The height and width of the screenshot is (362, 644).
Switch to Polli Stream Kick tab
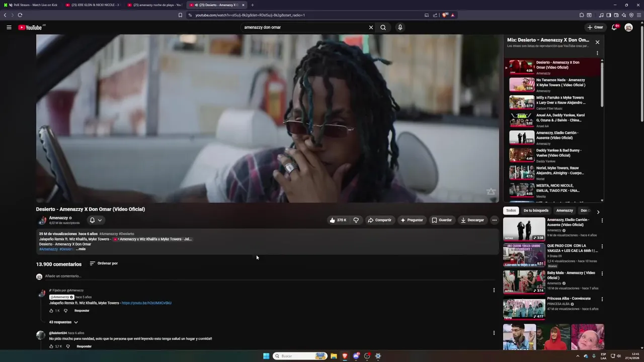tap(32, 5)
